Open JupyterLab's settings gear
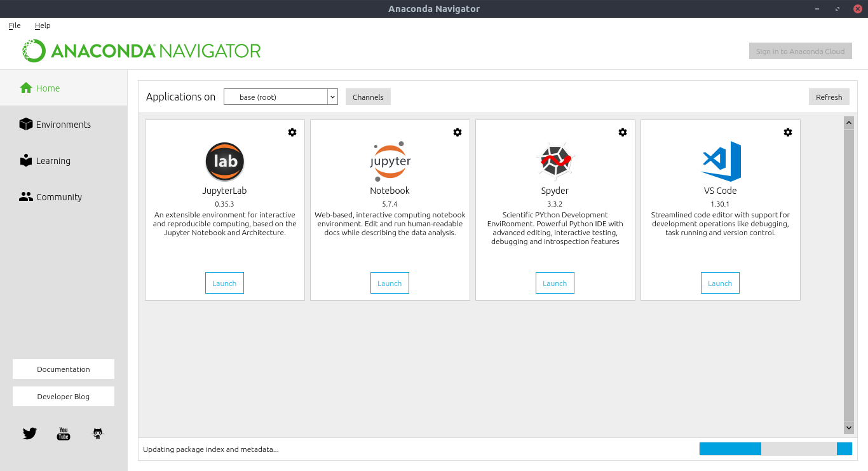Image resolution: width=868 pixels, height=471 pixels. click(292, 132)
